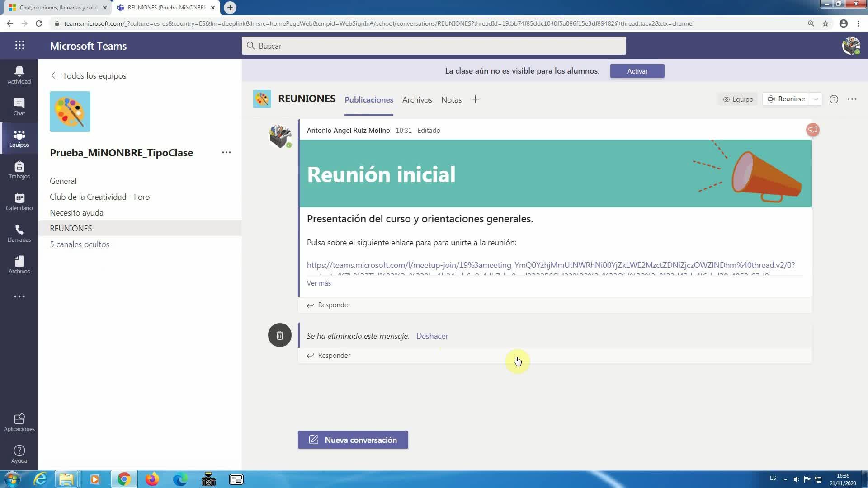The height and width of the screenshot is (488, 868).
Task: Expand the 5 canales ocultos list
Action: 80,244
